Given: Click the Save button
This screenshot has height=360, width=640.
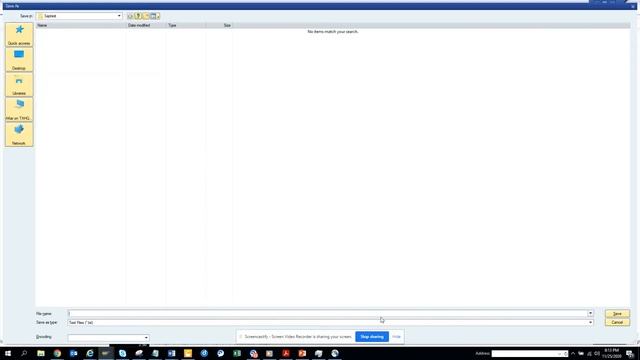Looking at the screenshot, I should [x=617, y=313].
